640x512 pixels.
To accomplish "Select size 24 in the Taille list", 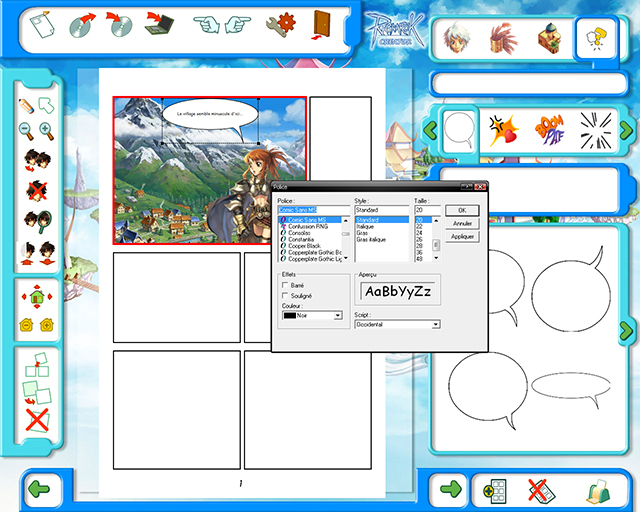I will [x=419, y=233].
